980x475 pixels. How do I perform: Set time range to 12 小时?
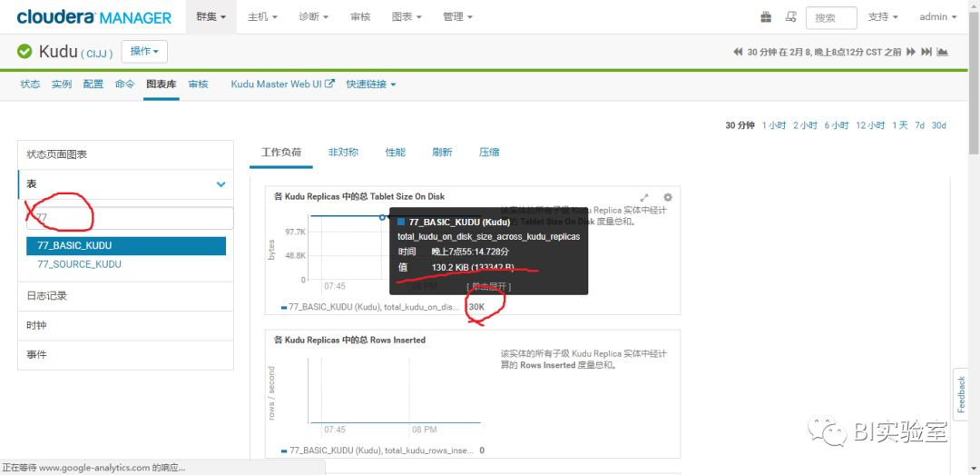(x=870, y=125)
